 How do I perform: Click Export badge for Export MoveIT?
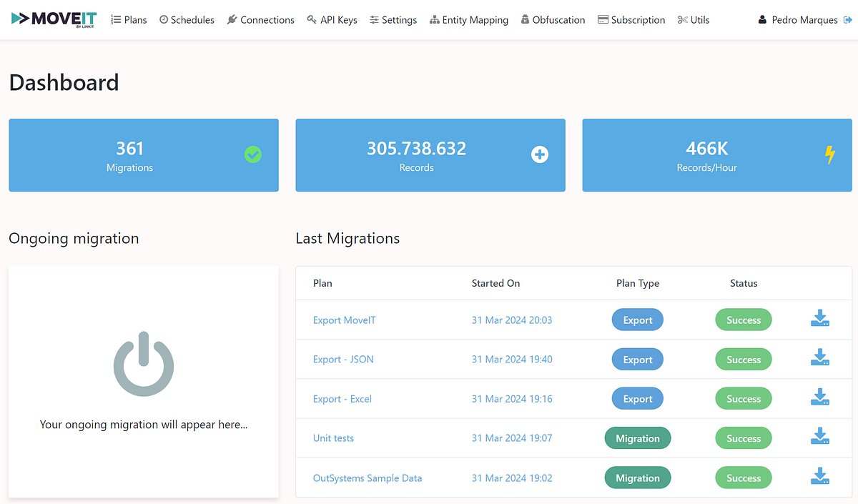638,320
